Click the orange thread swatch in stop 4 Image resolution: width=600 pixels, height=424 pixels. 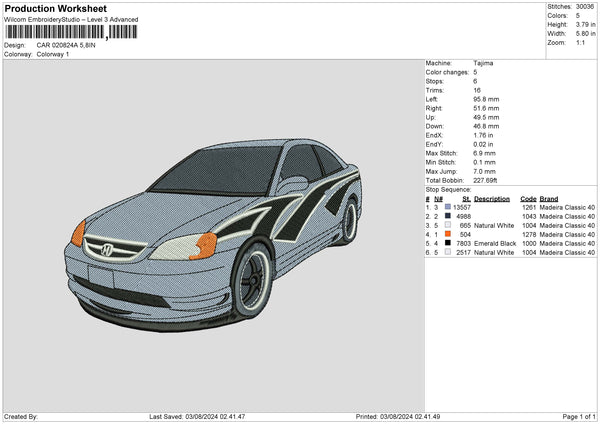(x=449, y=234)
